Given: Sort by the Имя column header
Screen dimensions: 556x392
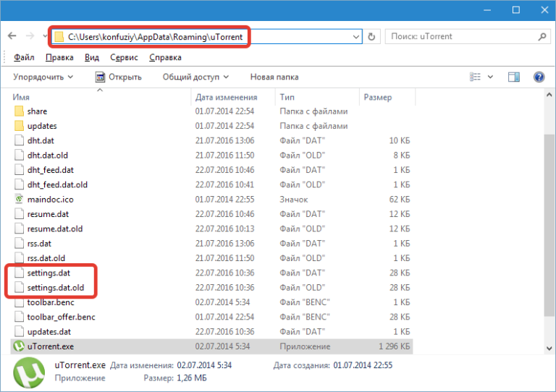Looking at the screenshot, I should click(101, 97).
